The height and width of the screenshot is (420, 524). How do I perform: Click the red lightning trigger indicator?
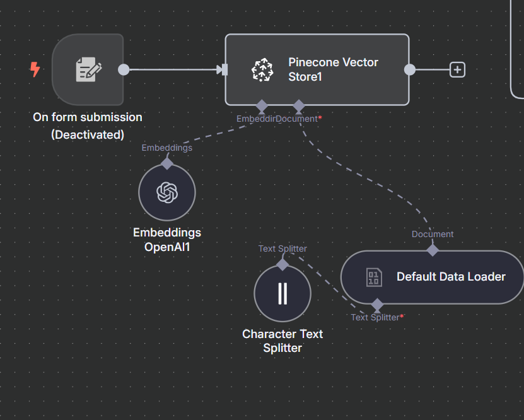point(35,69)
